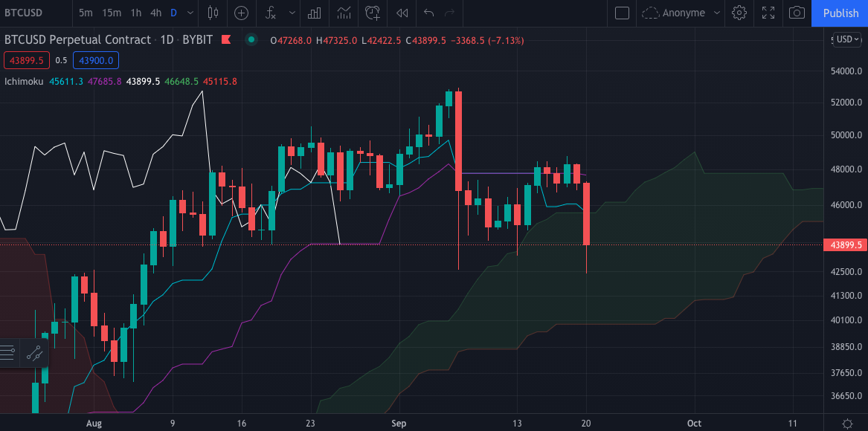Start Bar Replay with the rewind icon
The width and height of the screenshot is (868, 431).
402,13
